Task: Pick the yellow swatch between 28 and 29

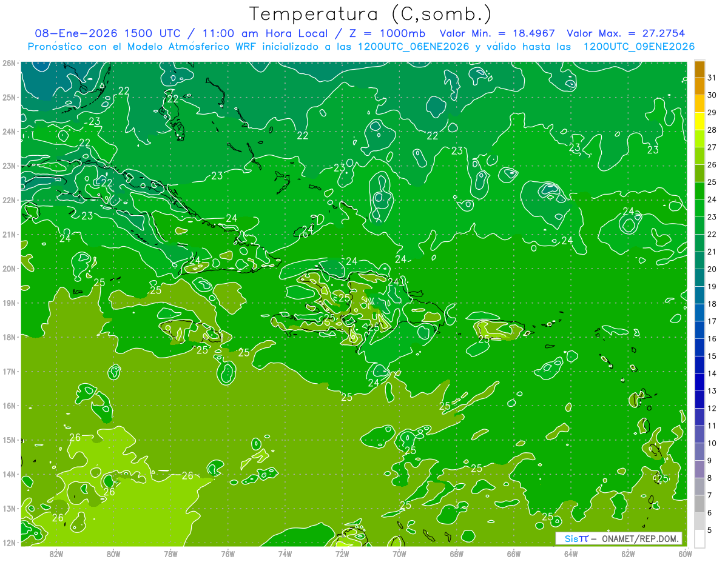Action: (x=699, y=121)
